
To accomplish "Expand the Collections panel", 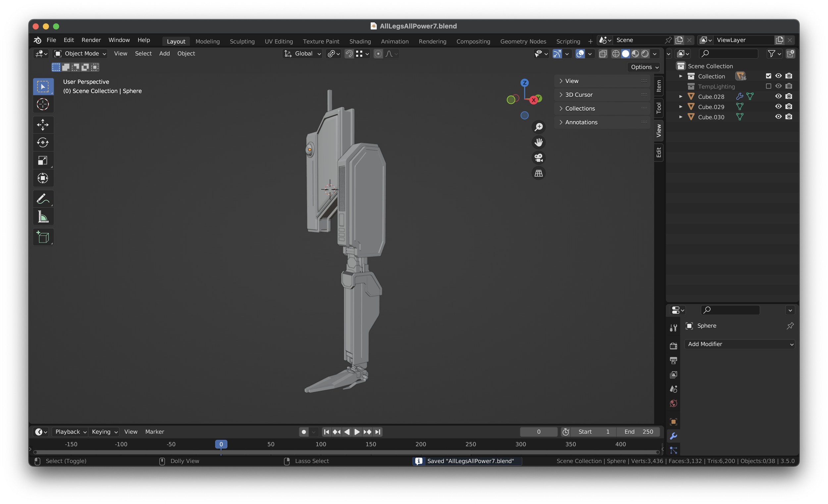I will click(x=602, y=109).
